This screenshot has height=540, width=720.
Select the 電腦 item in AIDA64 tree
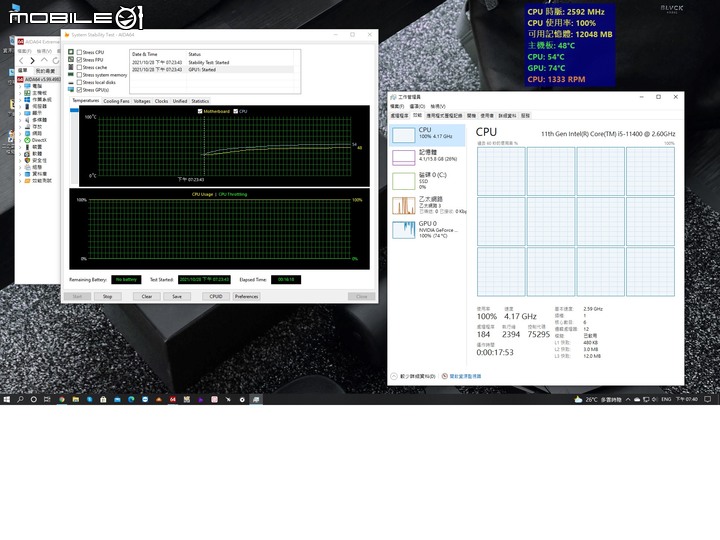coord(33,86)
